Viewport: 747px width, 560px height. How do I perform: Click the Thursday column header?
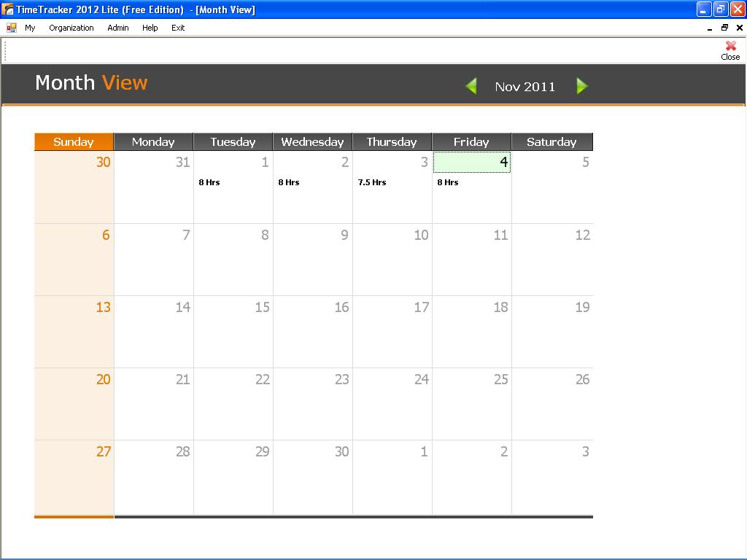[392, 142]
